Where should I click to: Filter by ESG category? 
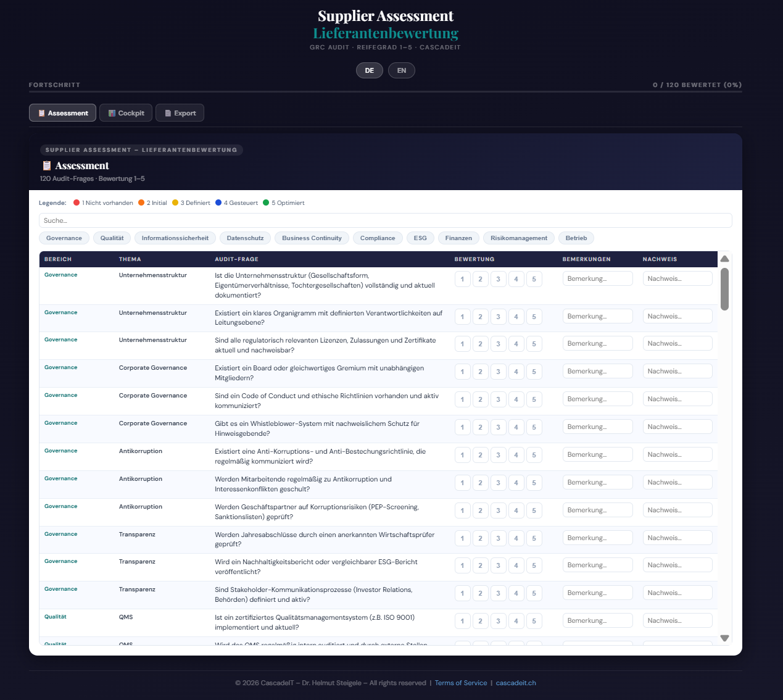tap(420, 238)
